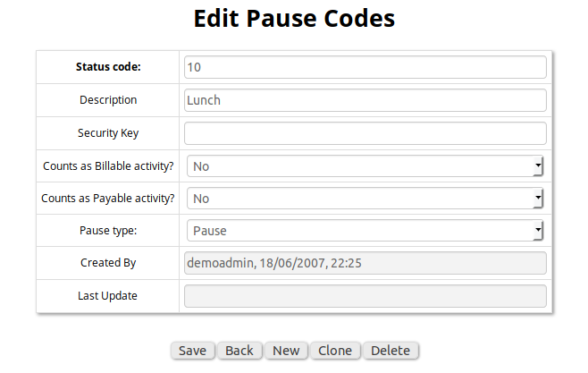
Task: Click the Status code input field
Action: tap(365, 67)
